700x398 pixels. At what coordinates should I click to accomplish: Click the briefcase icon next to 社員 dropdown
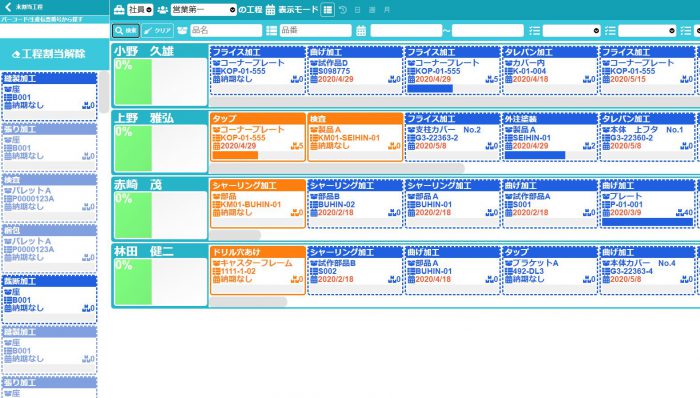[x=119, y=10]
